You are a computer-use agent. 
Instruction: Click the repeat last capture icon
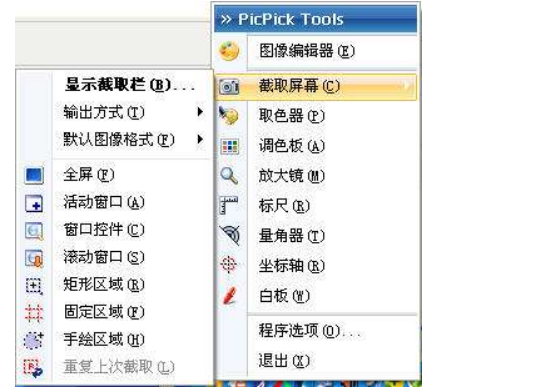33,368
